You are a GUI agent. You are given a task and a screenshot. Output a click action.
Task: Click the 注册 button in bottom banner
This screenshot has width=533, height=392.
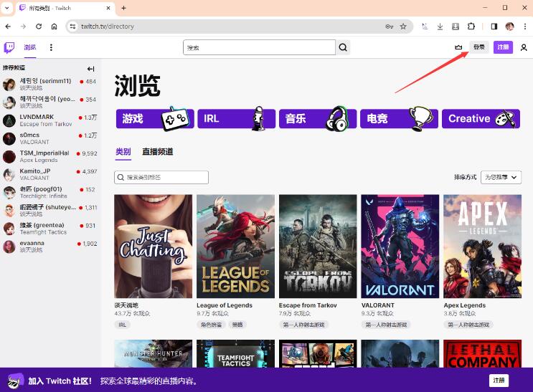499,380
